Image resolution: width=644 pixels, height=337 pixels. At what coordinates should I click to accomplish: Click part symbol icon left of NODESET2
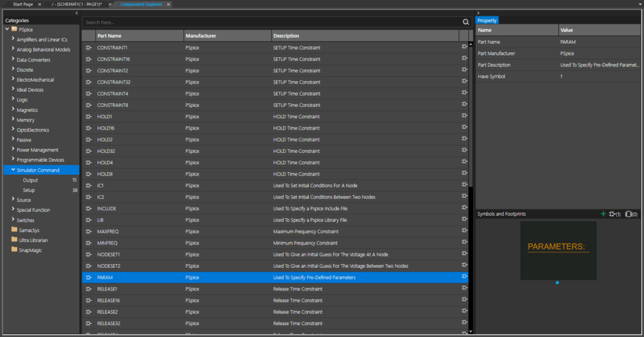coord(88,266)
